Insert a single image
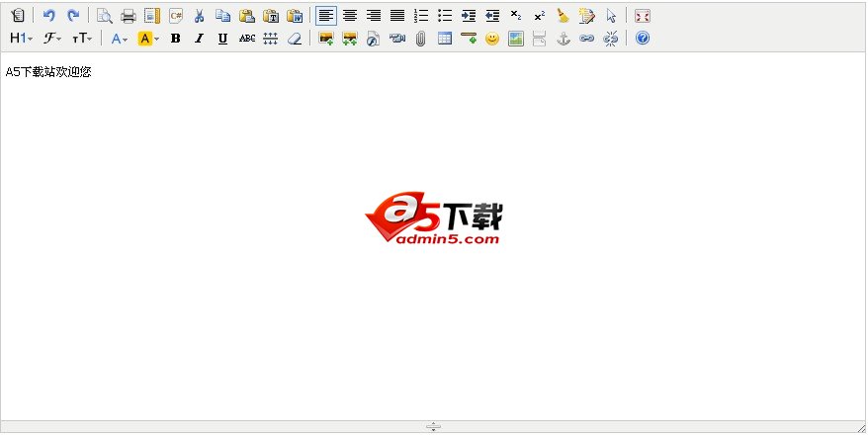This screenshot has height=437, width=868. tap(326, 39)
